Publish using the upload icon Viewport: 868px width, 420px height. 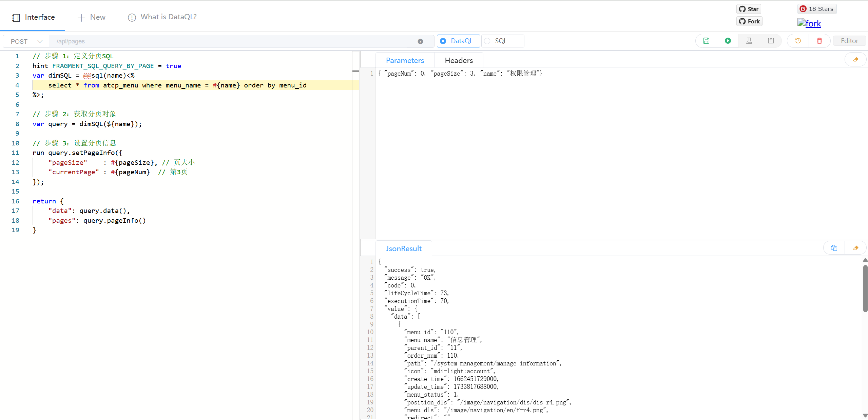point(771,41)
